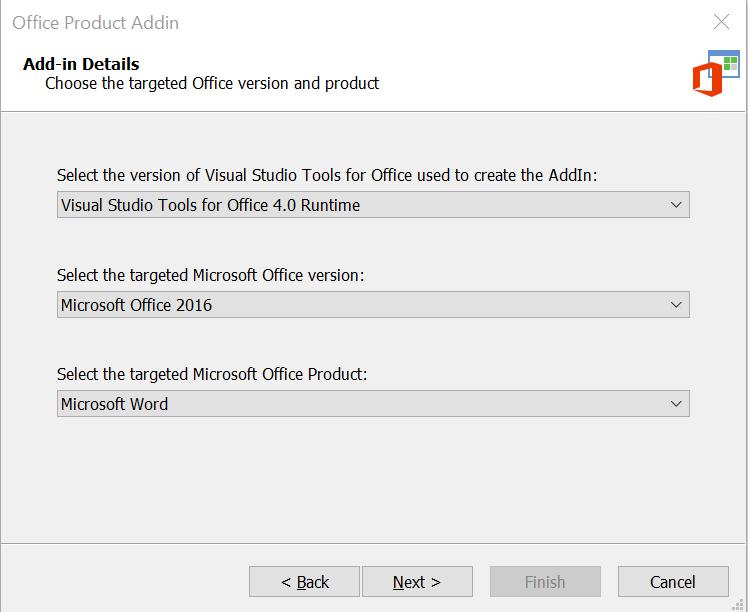Viewport: 748px width, 612px height.
Task: Click 'Choose the targeted Office version and product' text
Action: coord(212,83)
